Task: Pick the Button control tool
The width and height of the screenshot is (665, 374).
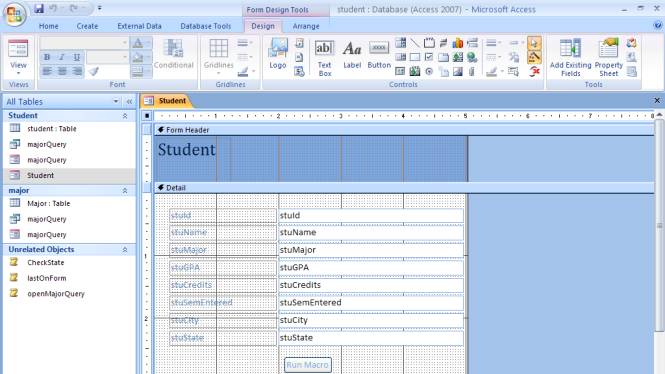Action: coord(379,55)
